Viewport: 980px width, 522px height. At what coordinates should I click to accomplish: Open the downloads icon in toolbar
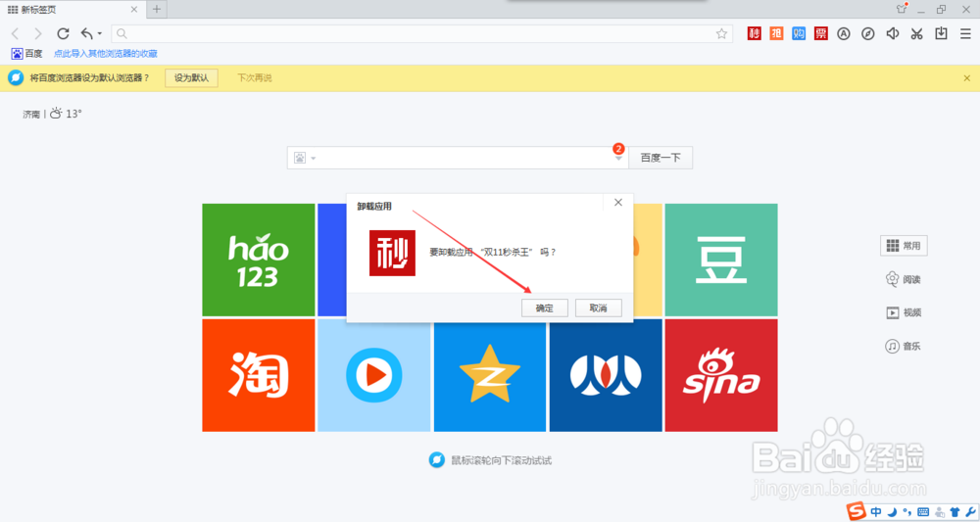tap(941, 33)
